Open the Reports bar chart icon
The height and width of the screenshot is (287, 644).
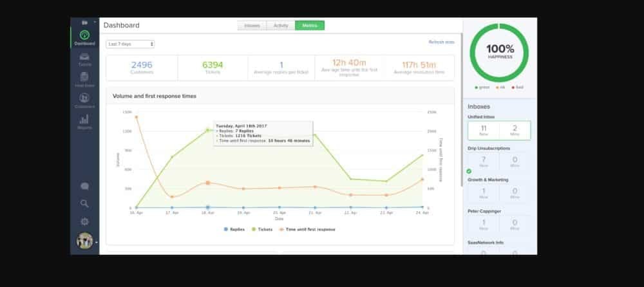84,120
